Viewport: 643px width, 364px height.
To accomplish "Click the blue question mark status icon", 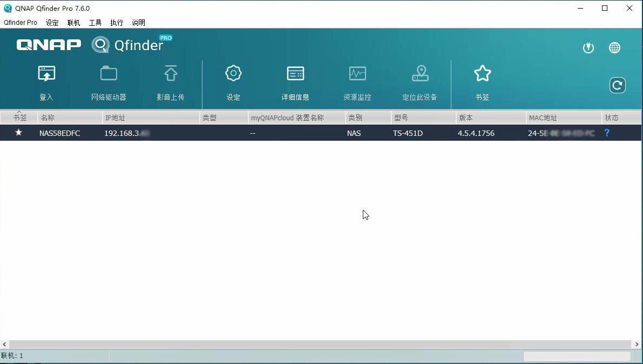I will point(607,133).
